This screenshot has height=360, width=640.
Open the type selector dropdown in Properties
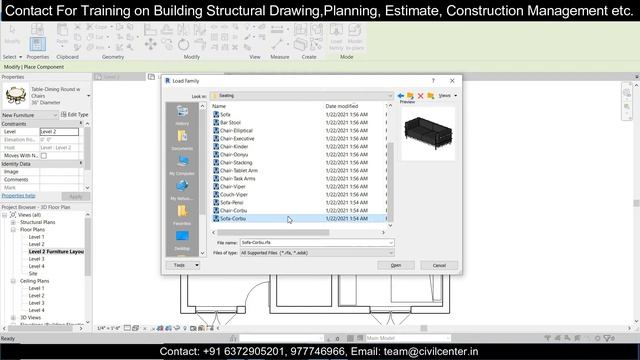pos(89,96)
